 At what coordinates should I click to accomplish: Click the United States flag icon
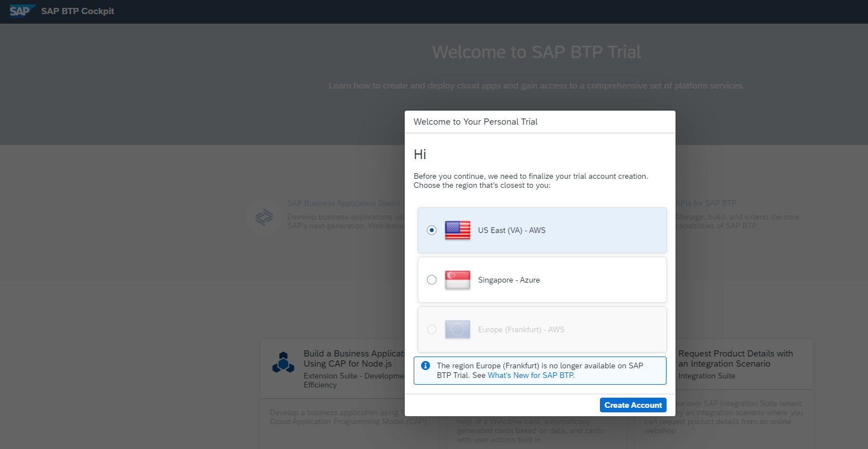pyautogui.click(x=457, y=230)
